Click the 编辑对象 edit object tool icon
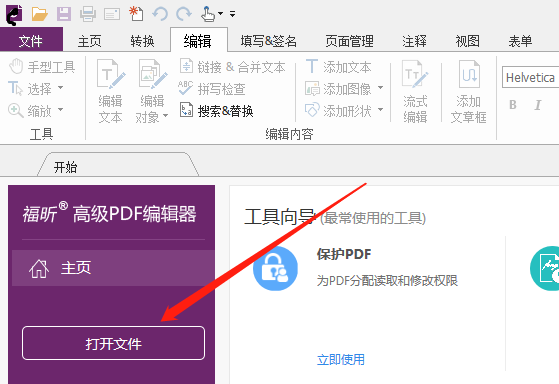The image size is (559, 384). coord(153,75)
